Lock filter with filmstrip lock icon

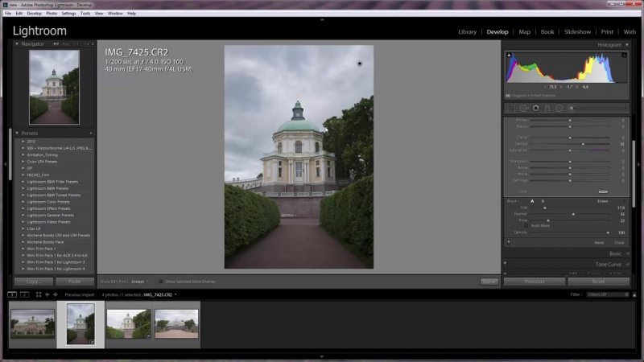click(634, 294)
